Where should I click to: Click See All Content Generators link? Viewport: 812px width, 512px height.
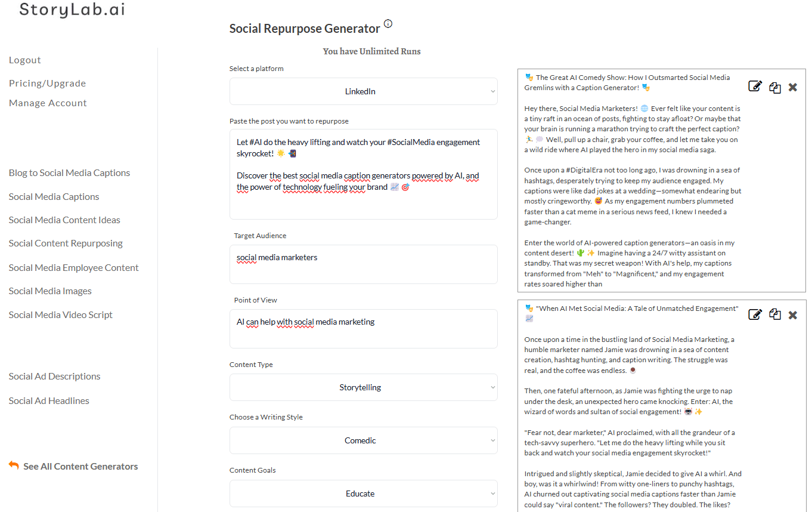80,466
